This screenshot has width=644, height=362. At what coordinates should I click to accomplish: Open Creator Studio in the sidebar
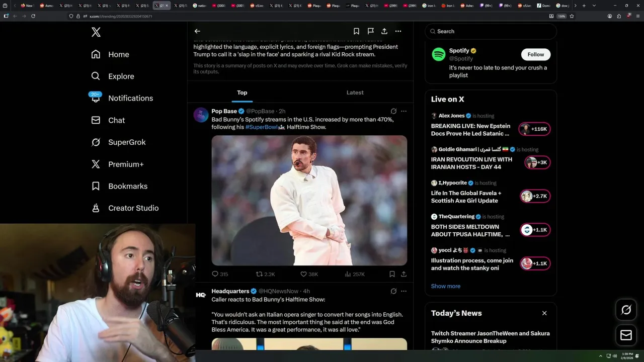click(125, 208)
